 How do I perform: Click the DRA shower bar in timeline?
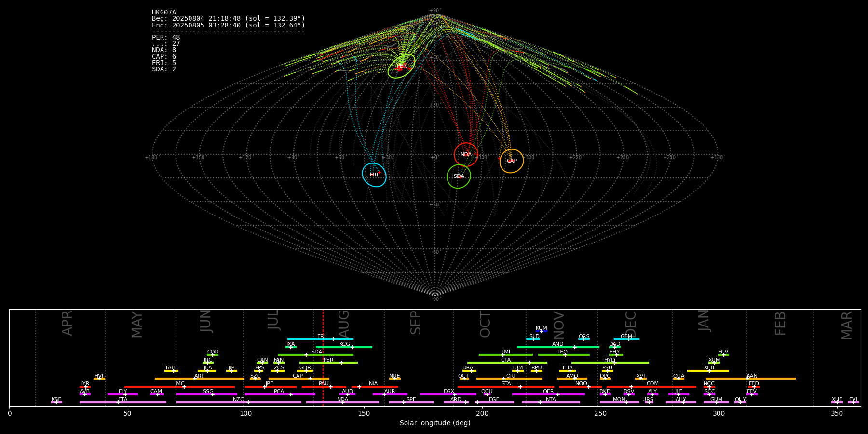(x=469, y=371)
